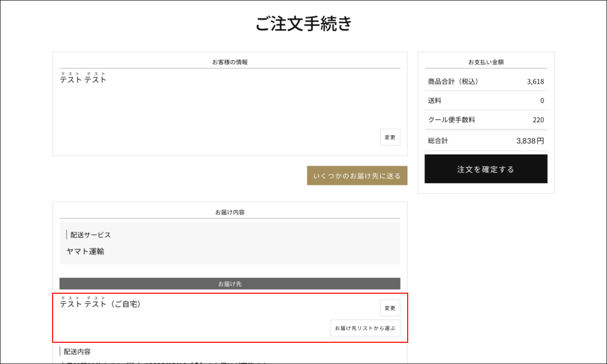607x364 pixels.
Task: Click the 商品合計（税込）label
Action: pos(453,81)
